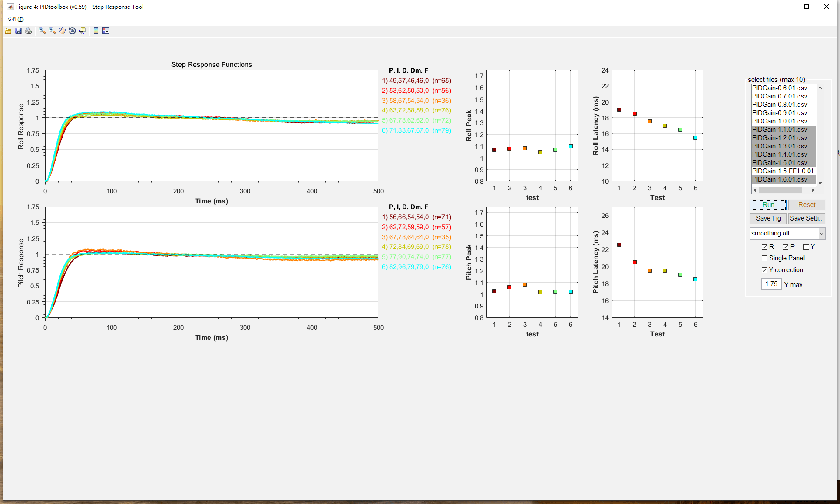Select PIDGain-0.8.01.csv in file list
This screenshot has height=504, width=840.
(x=784, y=105)
